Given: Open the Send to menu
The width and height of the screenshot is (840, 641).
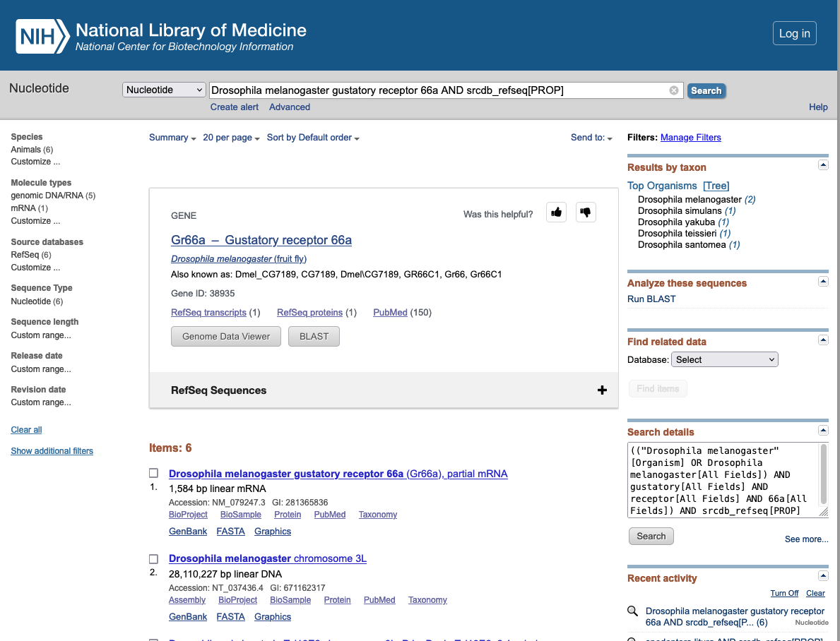Looking at the screenshot, I should [x=591, y=138].
